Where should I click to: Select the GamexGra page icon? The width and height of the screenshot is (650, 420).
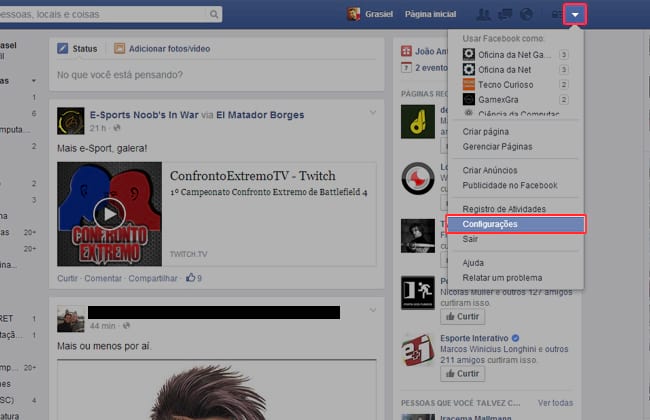468,99
